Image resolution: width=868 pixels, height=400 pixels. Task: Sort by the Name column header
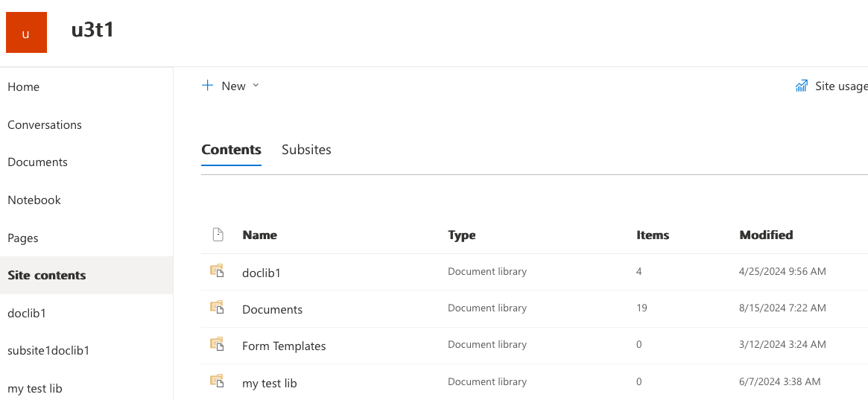pyautogui.click(x=259, y=235)
